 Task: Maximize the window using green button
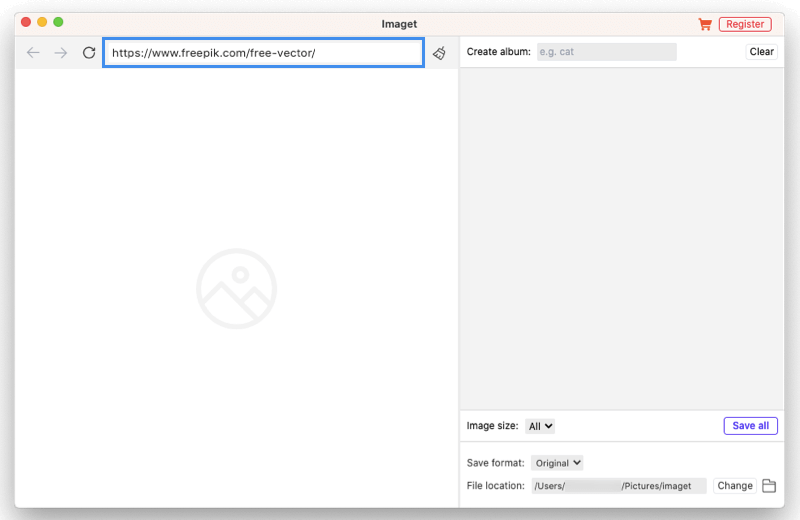(58, 22)
